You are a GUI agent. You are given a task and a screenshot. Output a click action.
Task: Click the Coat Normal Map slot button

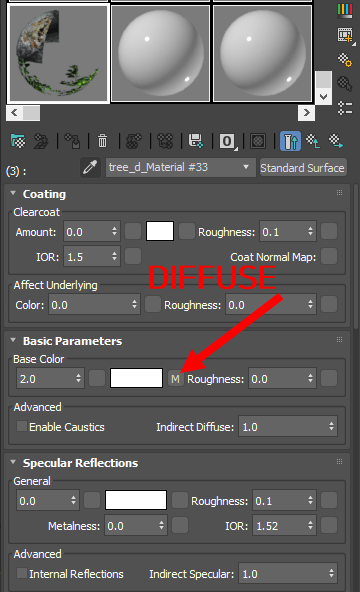point(329,256)
